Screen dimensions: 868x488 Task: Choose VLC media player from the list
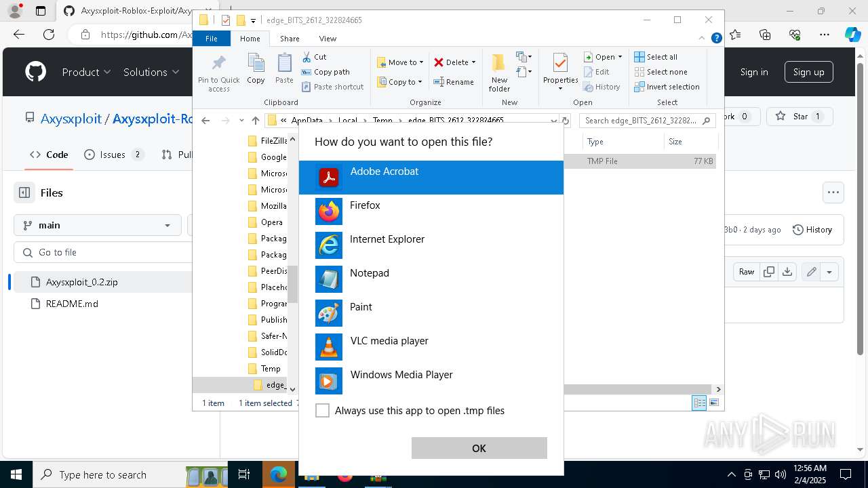click(431, 347)
